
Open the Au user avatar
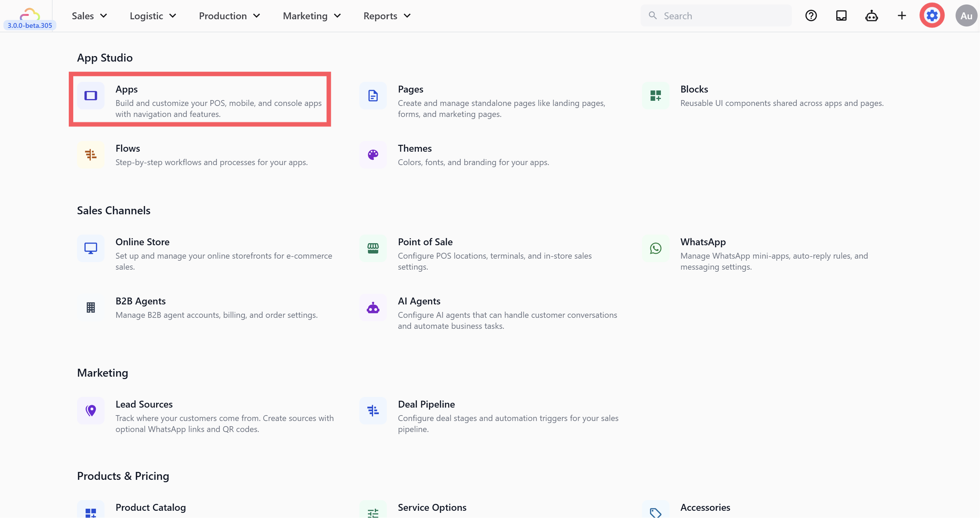pos(966,16)
